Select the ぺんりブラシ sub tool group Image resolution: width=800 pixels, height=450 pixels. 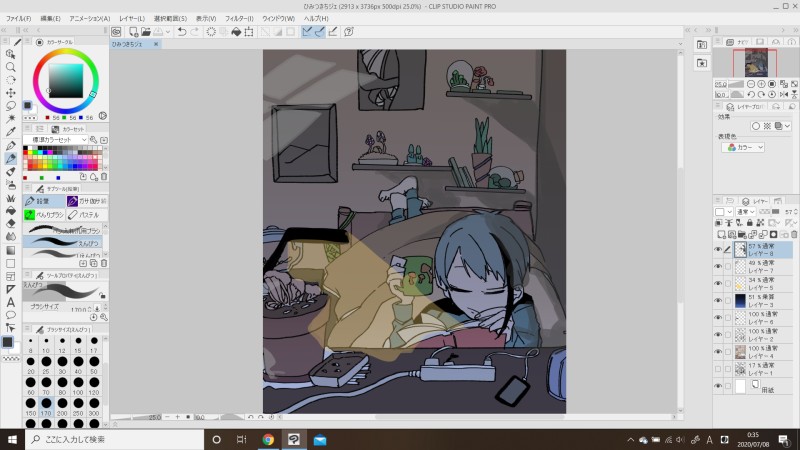pyautogui.click(x=44, y=215)
